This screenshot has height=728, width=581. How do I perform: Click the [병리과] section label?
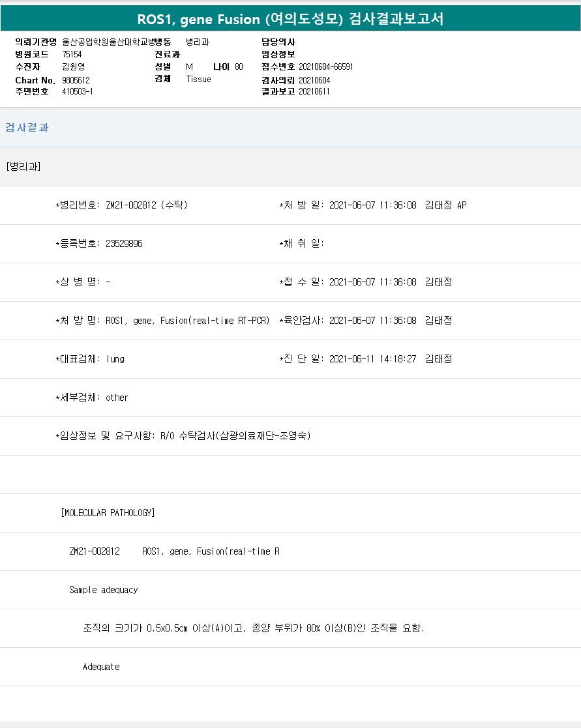[x=23, y=167]
